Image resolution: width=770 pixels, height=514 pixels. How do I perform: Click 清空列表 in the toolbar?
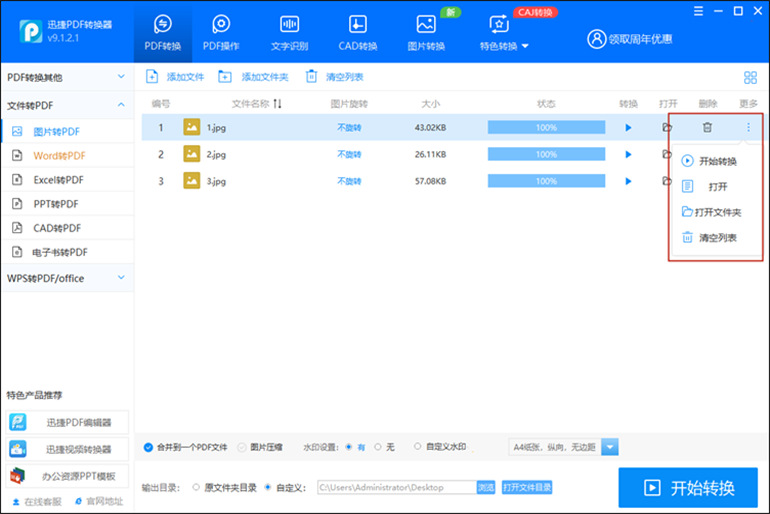334,77
